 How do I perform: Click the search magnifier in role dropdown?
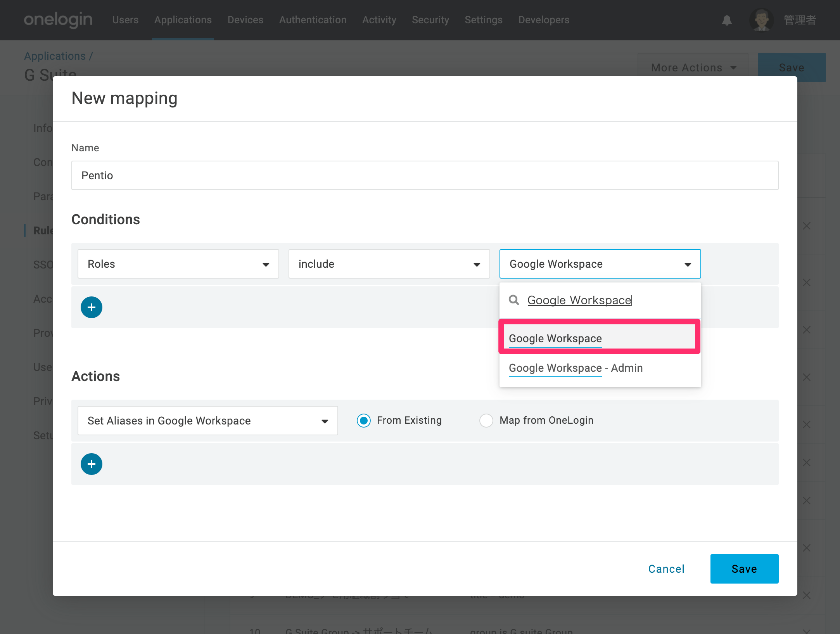coord(514,300)
